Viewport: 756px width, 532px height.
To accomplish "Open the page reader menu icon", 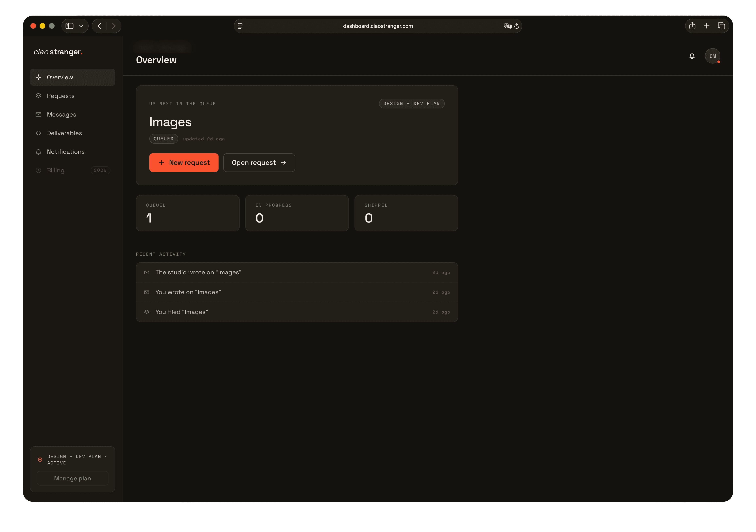I will point(240,26).
